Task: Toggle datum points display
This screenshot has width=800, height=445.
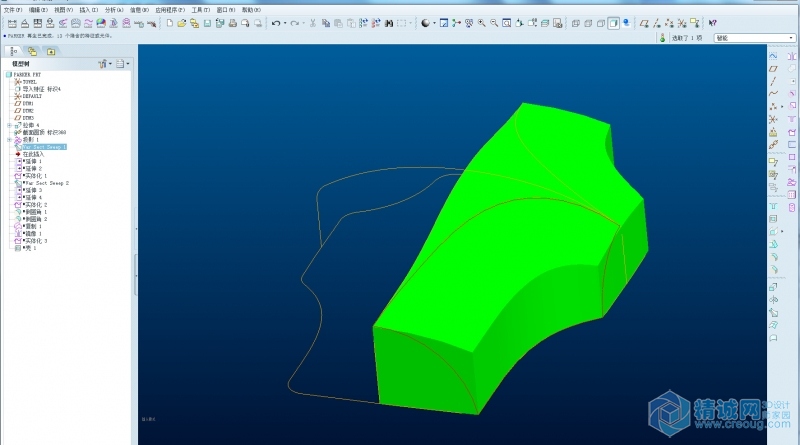Action: point(669,23)
